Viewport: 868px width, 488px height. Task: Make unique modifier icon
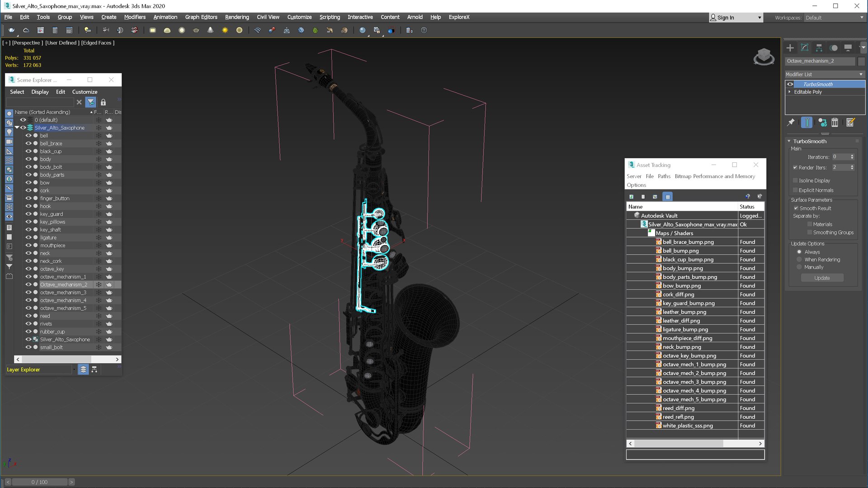click(x=822, y=122)
